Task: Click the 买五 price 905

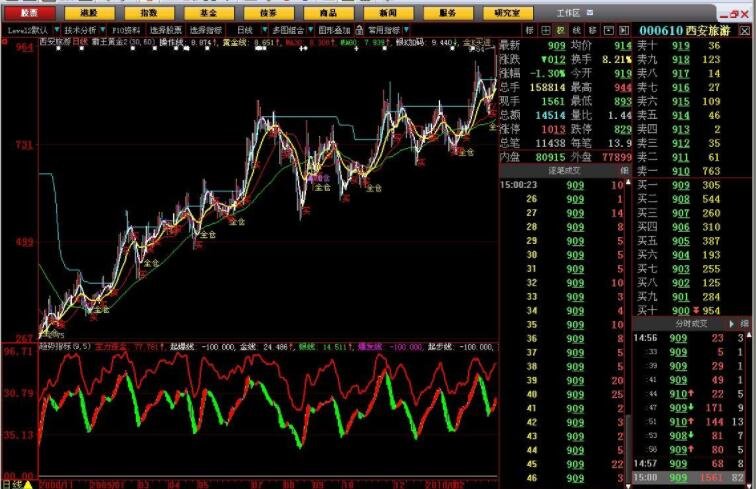Action: 681,241
